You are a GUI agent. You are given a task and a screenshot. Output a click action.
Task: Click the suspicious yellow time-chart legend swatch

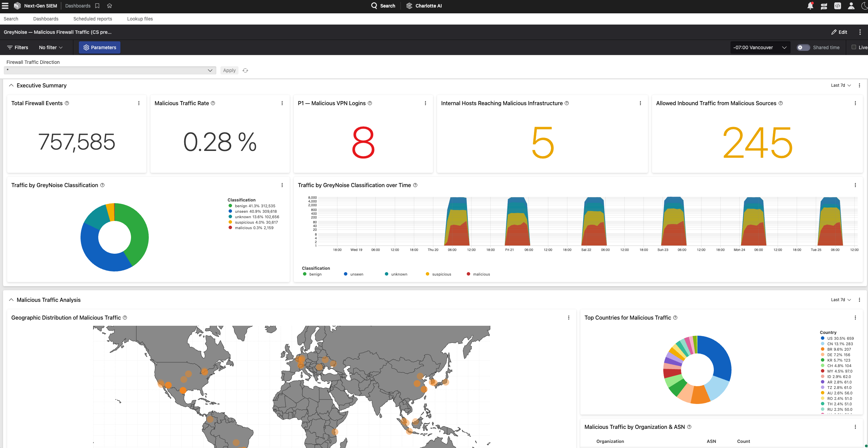tap(428, 274)
